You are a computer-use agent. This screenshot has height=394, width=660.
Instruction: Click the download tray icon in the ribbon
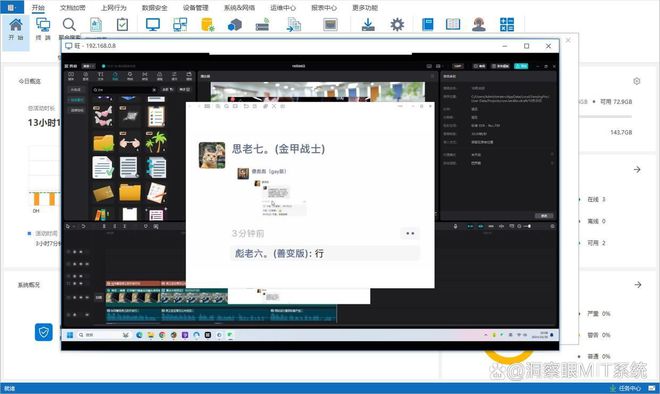point(368,25)
